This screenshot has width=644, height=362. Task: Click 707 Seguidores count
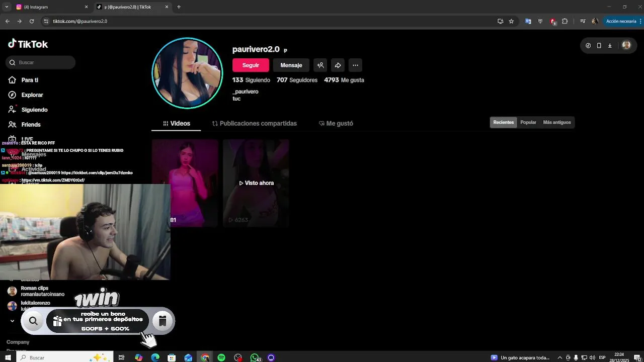point(297,80)
